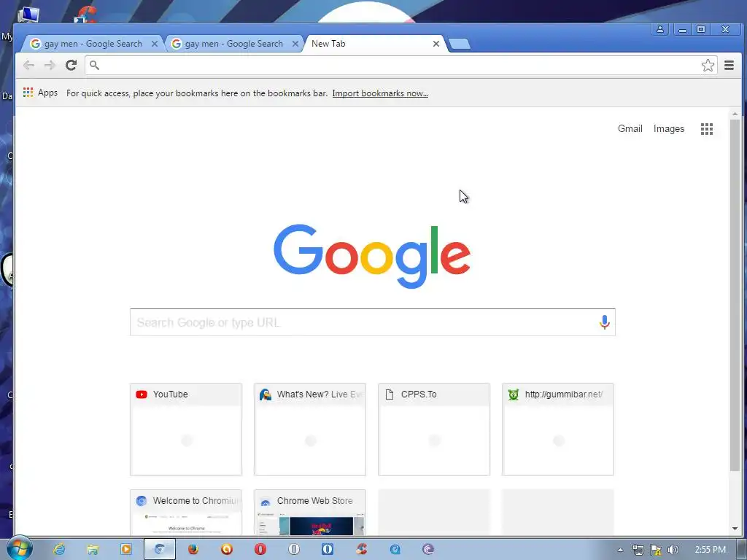Reload the current page
Viewport: 747px width, 560px height.
point(71,65)
